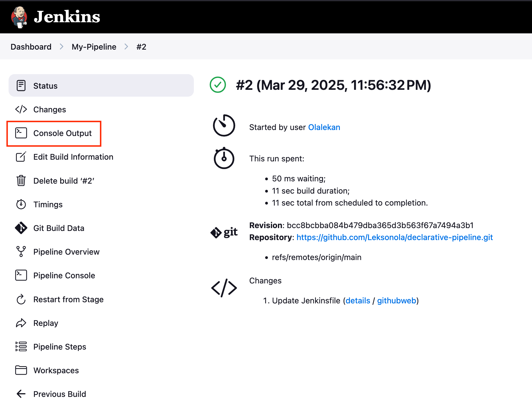Open My-Pipeline breadcrumb link
This screenshot has height=418, width=532.
(x=94, y=46)
